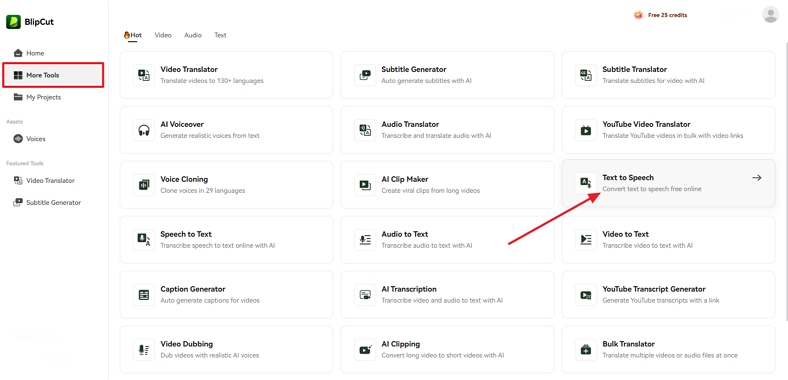Select Speech to Text title
Image resolution: width=788 pixels, height=380 pixels.
186,234
